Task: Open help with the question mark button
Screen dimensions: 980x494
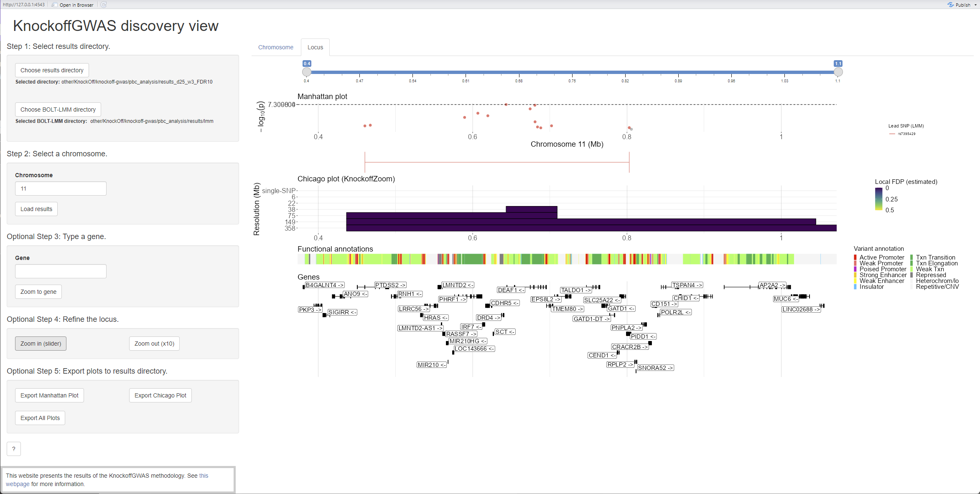Action: pyautogui.click(x=14, y=449)
